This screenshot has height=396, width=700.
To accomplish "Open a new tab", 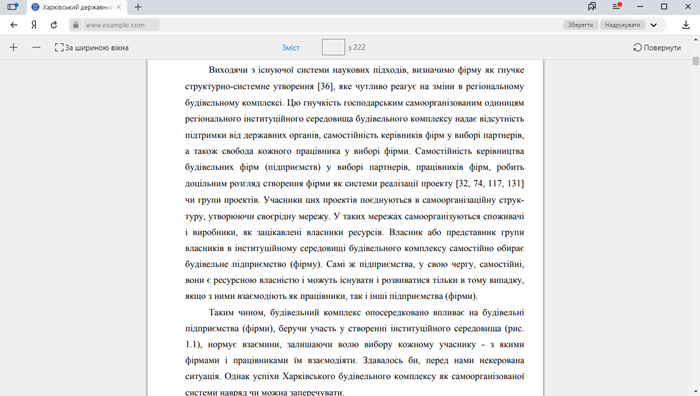I will coord(138,7).
